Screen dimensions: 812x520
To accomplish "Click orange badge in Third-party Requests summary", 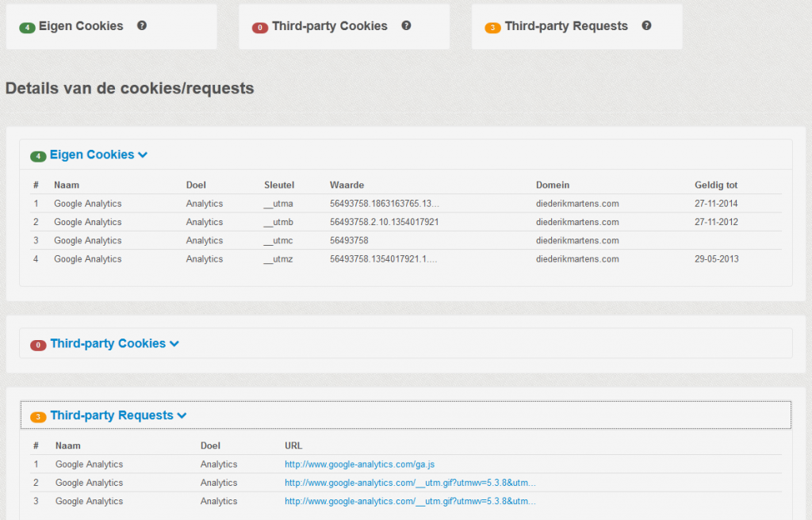I will [492, 28].
